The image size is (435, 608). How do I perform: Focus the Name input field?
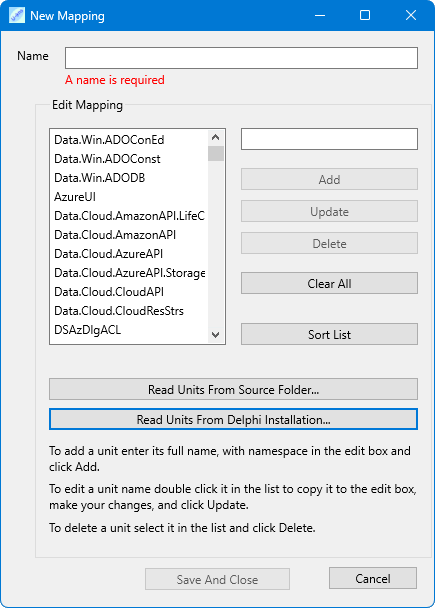tap(241, 58)
